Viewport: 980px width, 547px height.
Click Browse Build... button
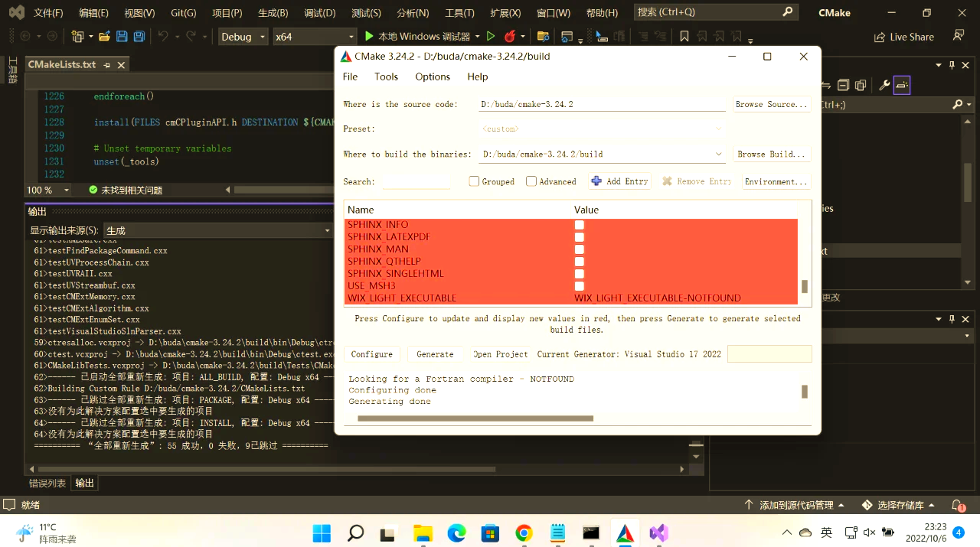(x=772, y=154)
